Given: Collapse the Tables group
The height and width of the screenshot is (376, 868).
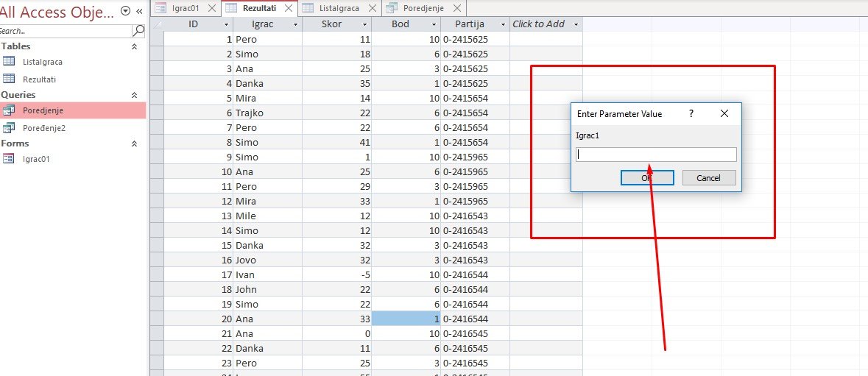Looking at the screenshot, I should click(x=134, y=47).
